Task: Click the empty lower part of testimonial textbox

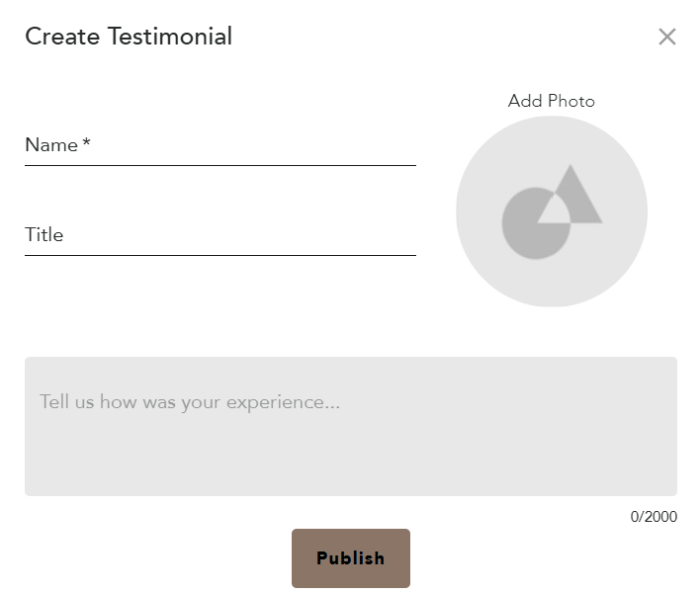Action: pos(350,469)
